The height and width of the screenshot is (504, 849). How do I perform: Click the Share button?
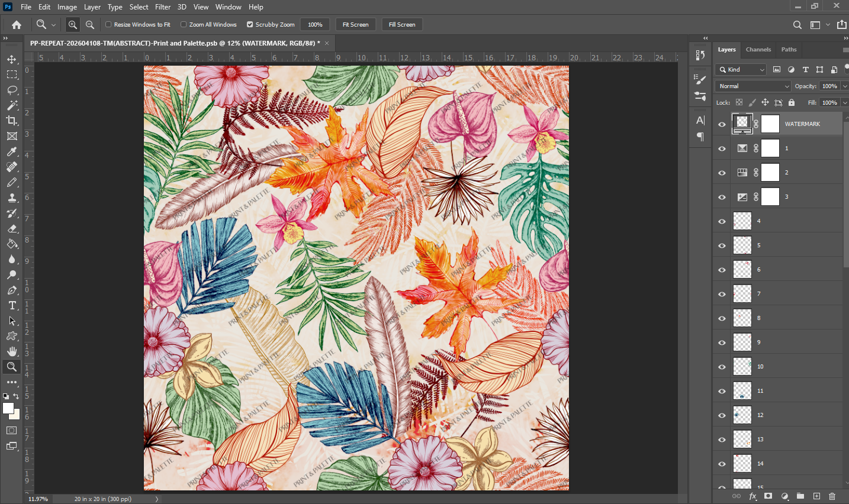(842, 25)
